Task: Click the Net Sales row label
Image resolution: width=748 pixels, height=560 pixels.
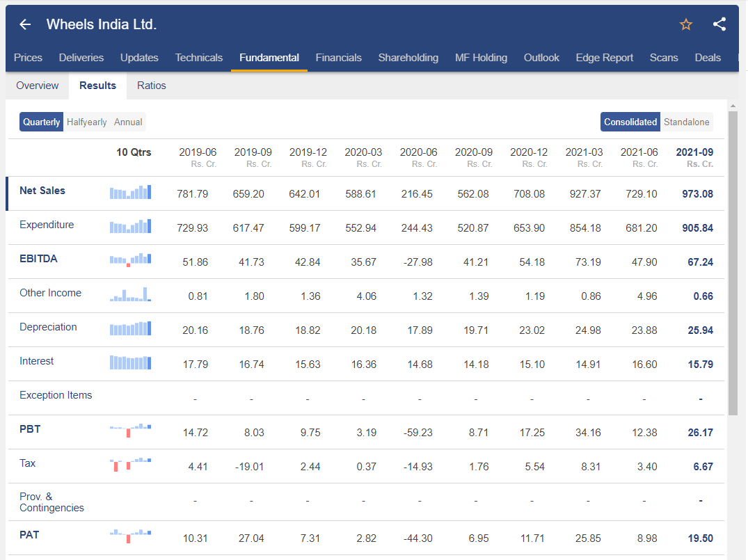Action: (x=42, y=191)
